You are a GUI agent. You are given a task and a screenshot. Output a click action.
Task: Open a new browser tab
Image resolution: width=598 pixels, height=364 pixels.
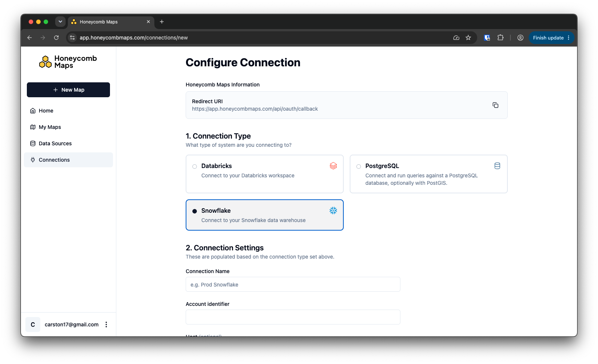162,22
